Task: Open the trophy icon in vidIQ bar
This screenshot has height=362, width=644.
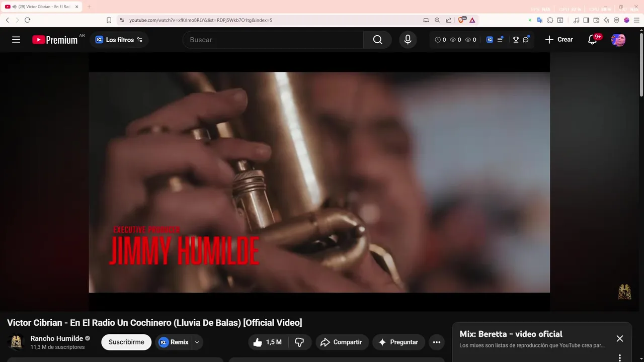Action: 516,40
